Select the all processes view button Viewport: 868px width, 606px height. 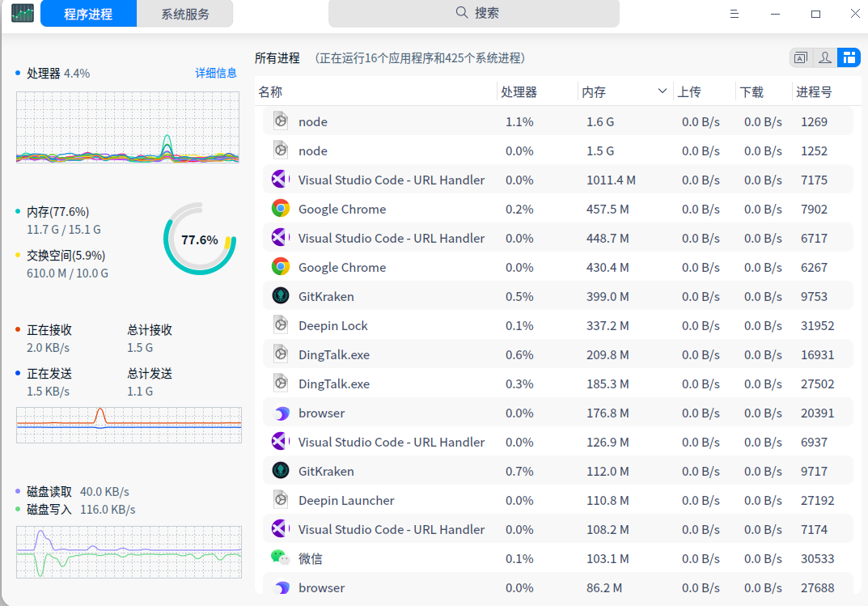tap(849, 57)
